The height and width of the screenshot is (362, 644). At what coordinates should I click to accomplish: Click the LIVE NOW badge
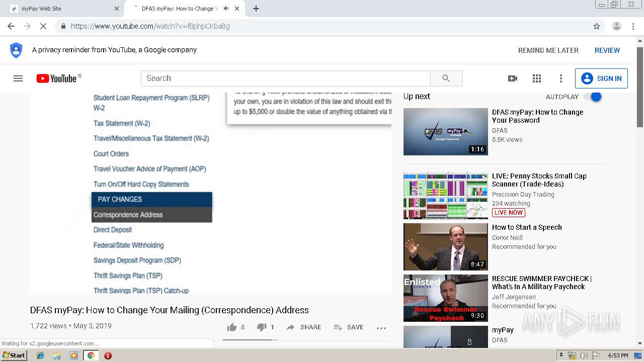(x=508, y=213)
